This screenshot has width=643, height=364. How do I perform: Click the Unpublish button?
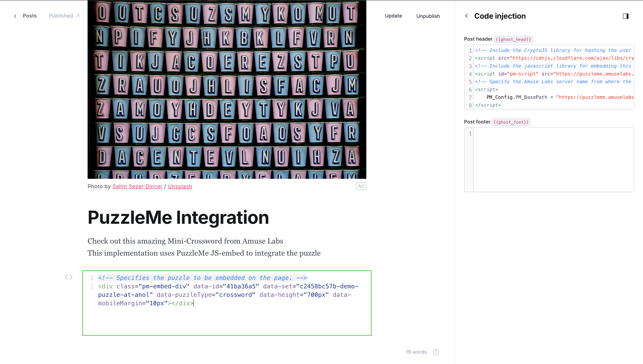(428, 16)
